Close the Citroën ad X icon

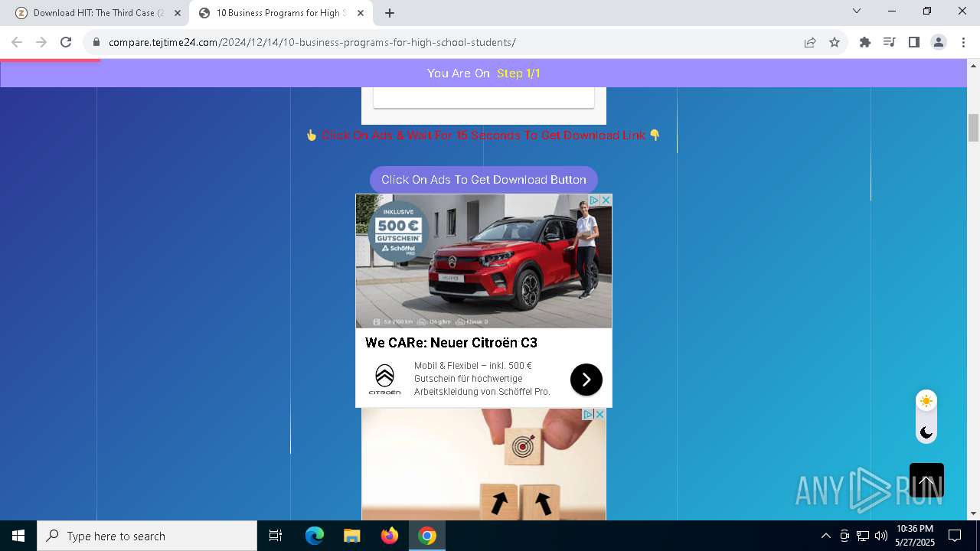[x=606, y=200]
